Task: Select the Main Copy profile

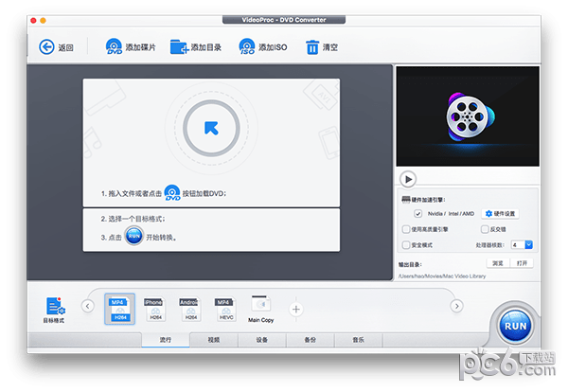Action: click(x=261, y=309)
